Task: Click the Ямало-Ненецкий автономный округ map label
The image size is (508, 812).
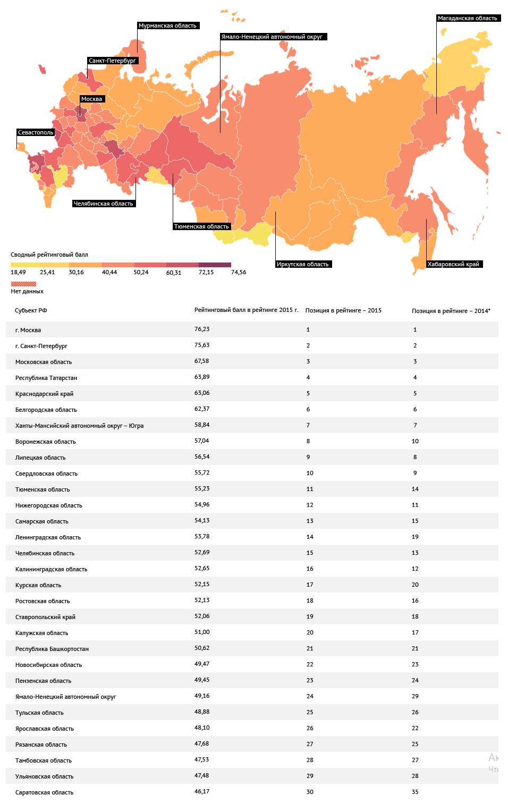Action: (273, 37)
